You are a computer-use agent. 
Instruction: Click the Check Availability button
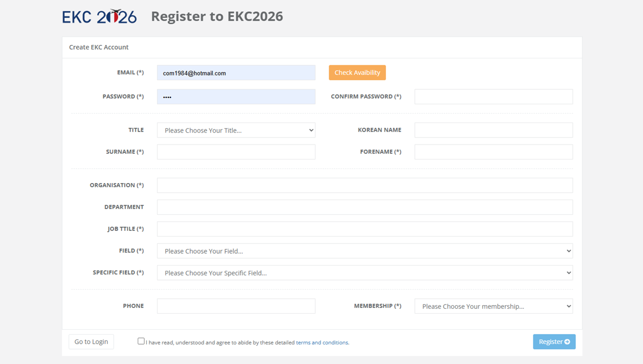click(x=357, y=73)
